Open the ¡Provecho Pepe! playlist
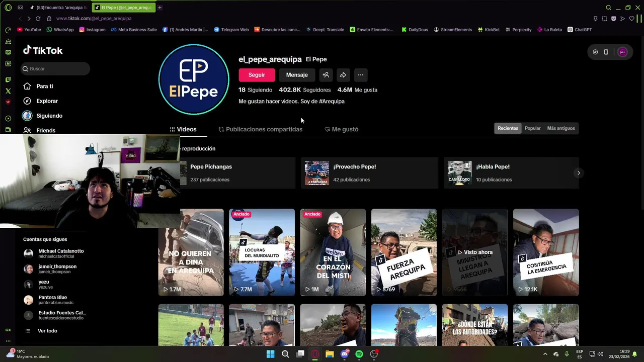 click(369, 173)
